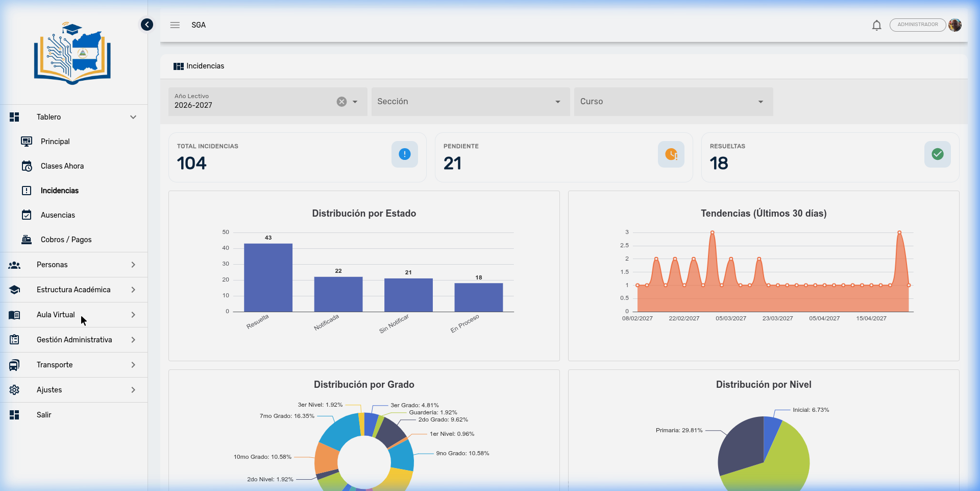Click the notification bell icon
The image size is (980, 491).
click(x=876, y=25)
